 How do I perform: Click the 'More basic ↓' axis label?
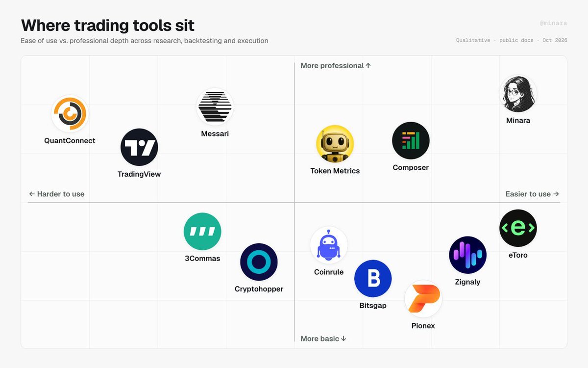[323, 339]
